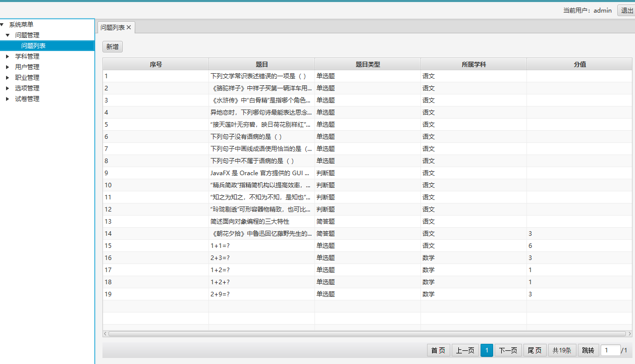635x364 pixels.
Task: Expand the 选项管理 tree node
Action: tap(8, 88)
